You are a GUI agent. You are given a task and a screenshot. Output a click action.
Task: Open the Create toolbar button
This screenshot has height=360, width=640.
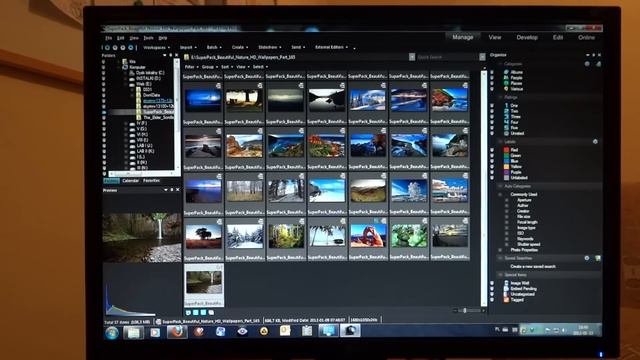point(239,48)
